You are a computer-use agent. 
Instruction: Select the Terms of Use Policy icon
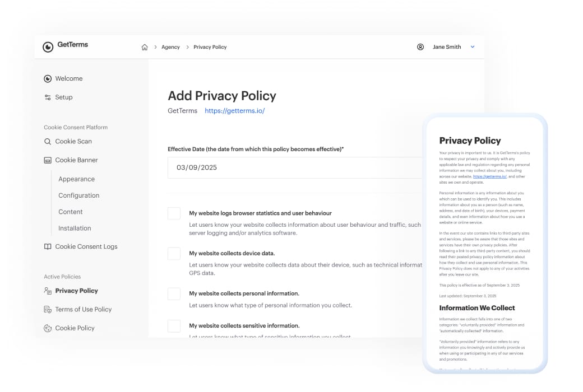[x=48, y=309]
